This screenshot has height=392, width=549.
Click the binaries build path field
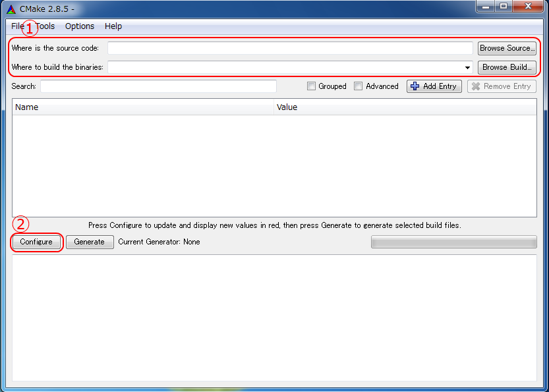pos(283,67)
